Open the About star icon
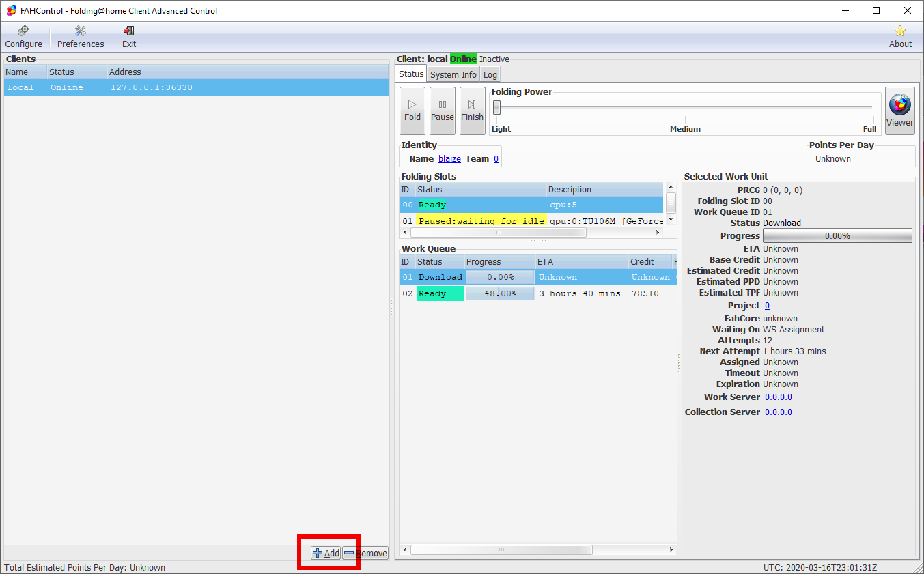 900,37
